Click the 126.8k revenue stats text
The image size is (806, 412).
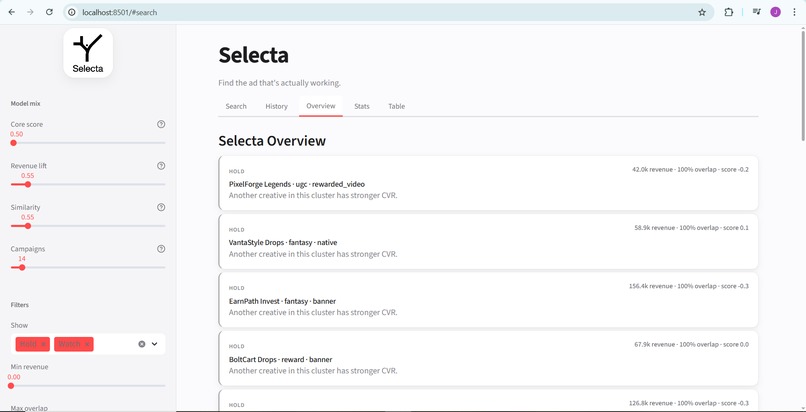689,403
